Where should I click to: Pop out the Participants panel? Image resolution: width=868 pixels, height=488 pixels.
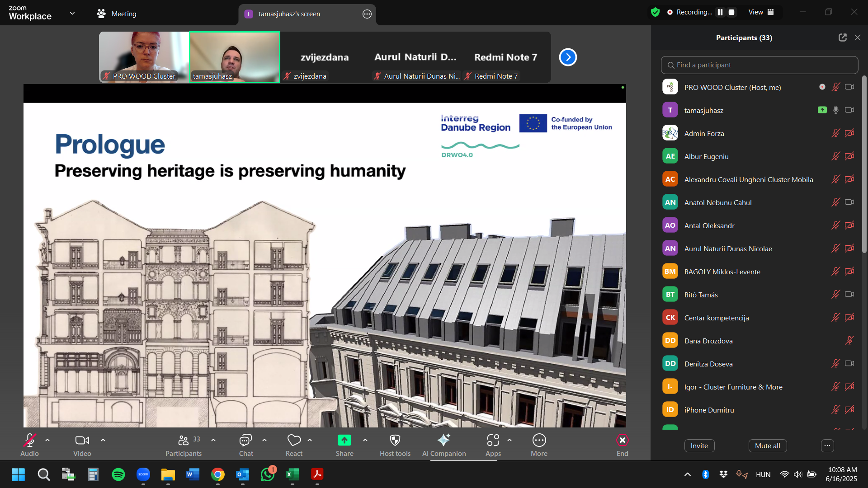(x=843, y=38)
